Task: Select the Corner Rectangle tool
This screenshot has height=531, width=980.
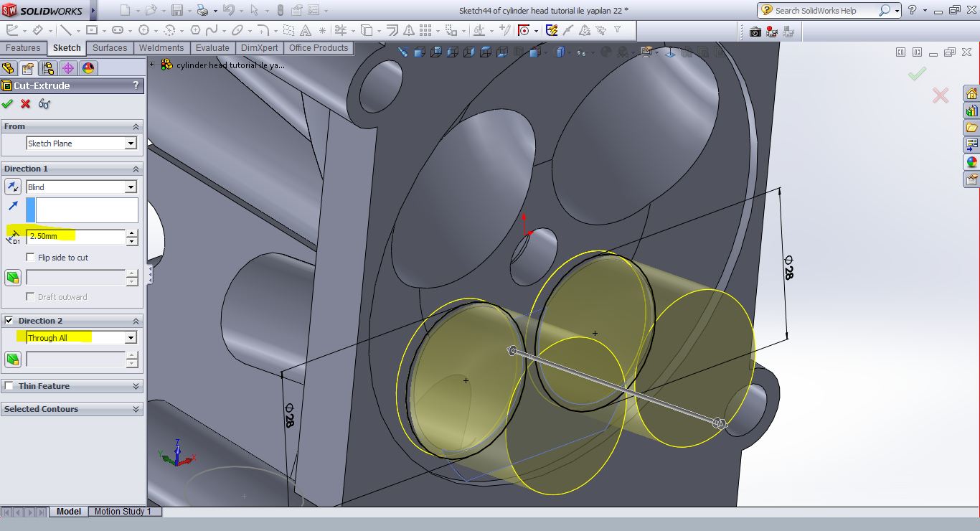Action: pos(92,30)
